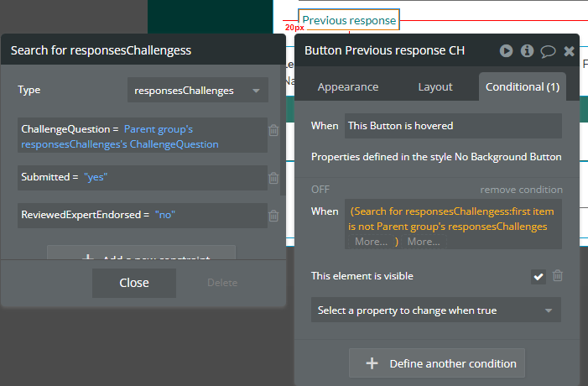Delete the ChallengeQuestion constraint via trash icon

click(x=273, y=130)
